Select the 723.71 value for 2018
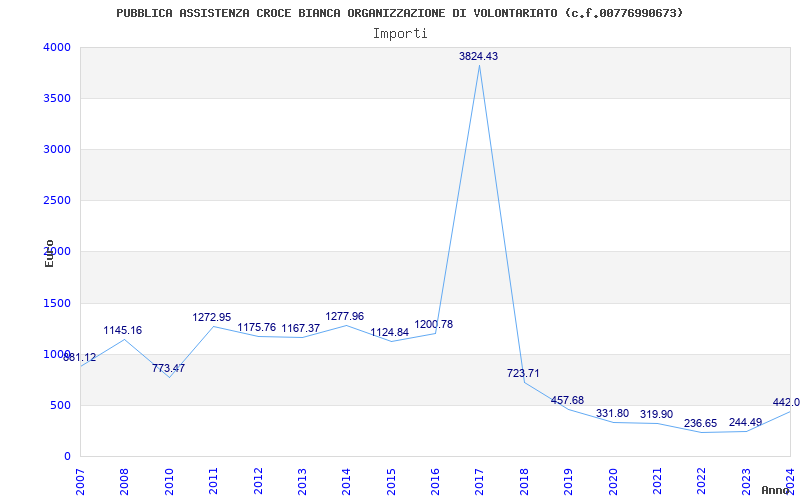The image size is (800, 500). tap(523, 373)
